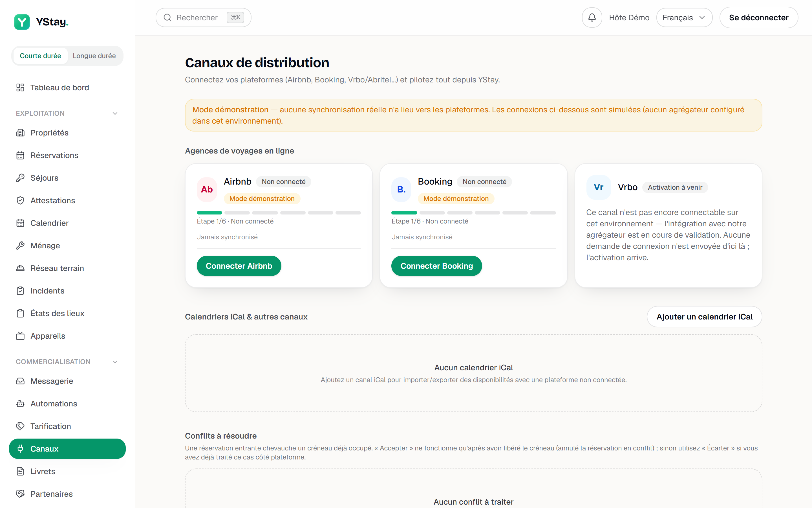Click the Messagerie inbox icon
This screenshot has width=812, height=508.
click(x=20, y=381)
